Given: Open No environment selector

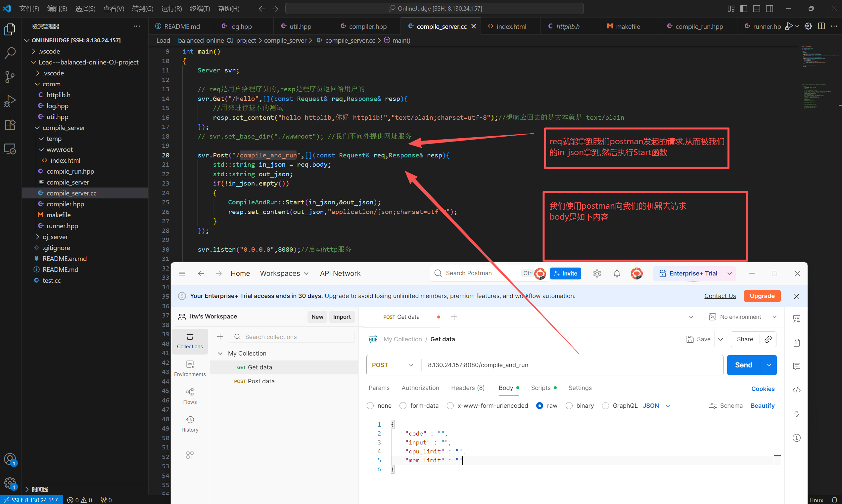Looking at the screenshot, I should pyautogui.click(x=743, y=317).
